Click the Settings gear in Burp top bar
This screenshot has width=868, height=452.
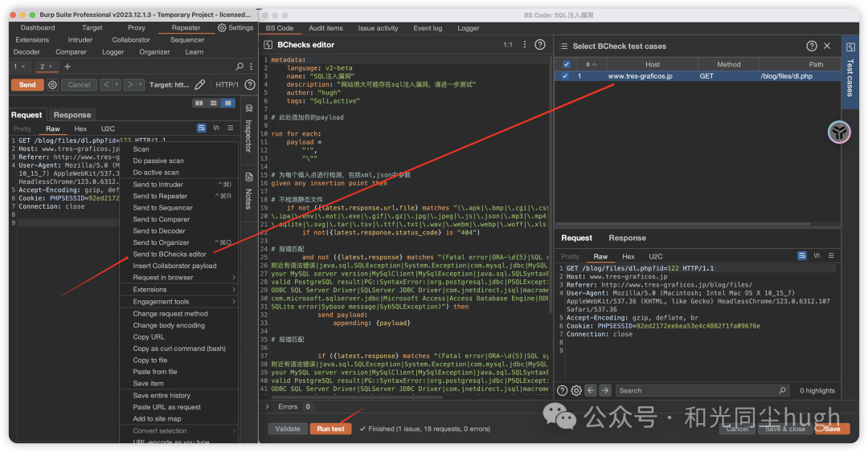tap(222, 27)
